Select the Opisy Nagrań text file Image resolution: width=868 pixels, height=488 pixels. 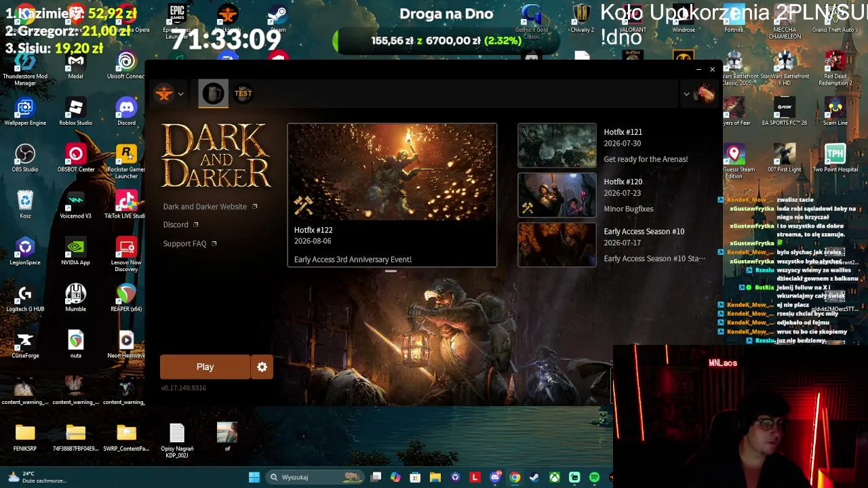tap(177, 441)
